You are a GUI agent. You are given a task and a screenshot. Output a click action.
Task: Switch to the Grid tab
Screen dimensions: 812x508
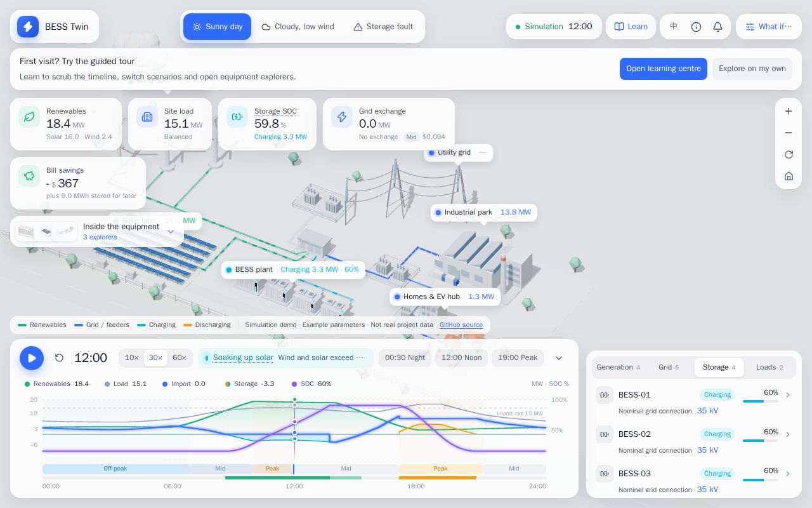[669, 368]
